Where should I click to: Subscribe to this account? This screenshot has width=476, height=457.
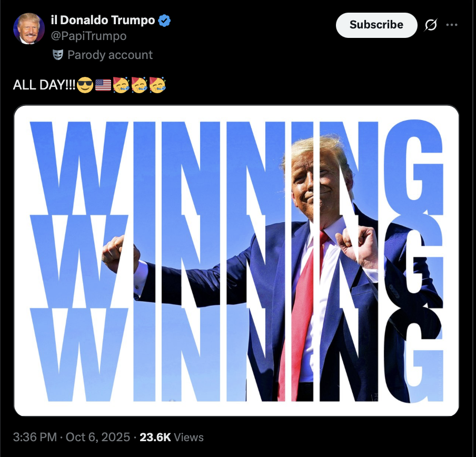376,25
